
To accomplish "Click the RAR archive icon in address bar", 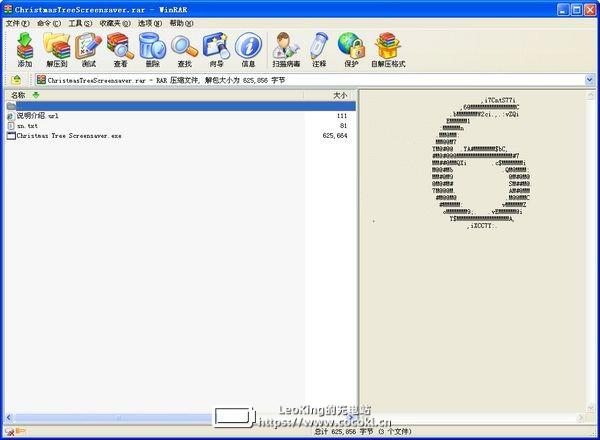I will click(41, 80).
